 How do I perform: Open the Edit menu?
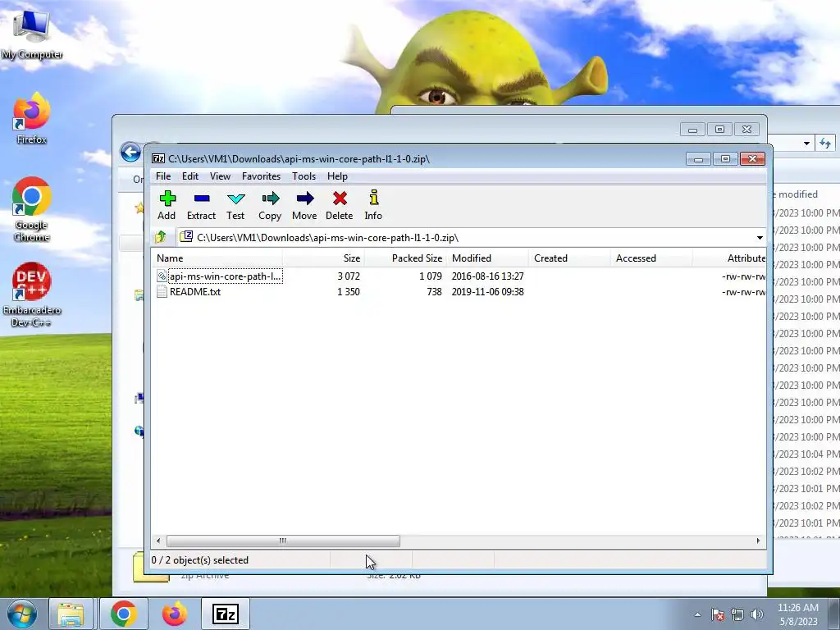(x=190, y=176)
